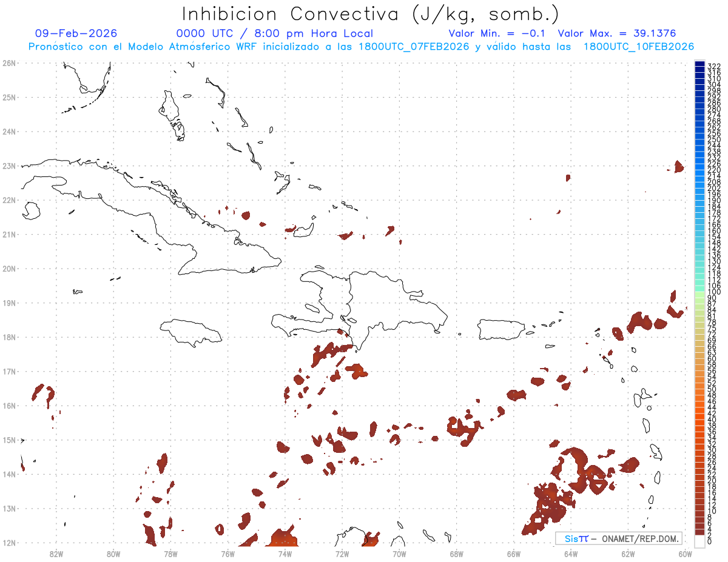Click the latitude label 13N
Image resolution: width=728 pixels, height=562 pixels.
coord(9,508)
